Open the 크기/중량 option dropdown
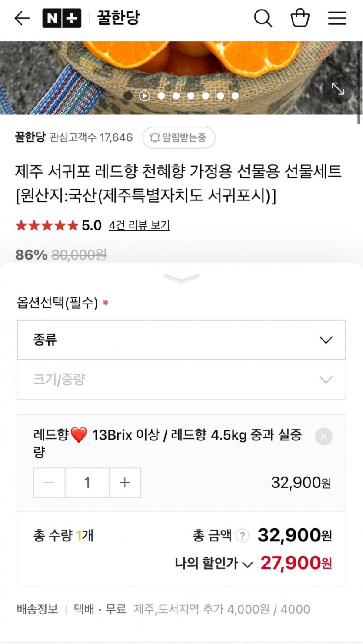The image size is (363, 644). (x=181, y=380)
